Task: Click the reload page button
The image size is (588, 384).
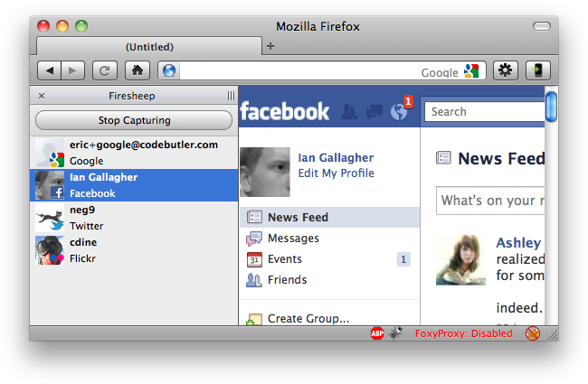Action: point(105,70)
